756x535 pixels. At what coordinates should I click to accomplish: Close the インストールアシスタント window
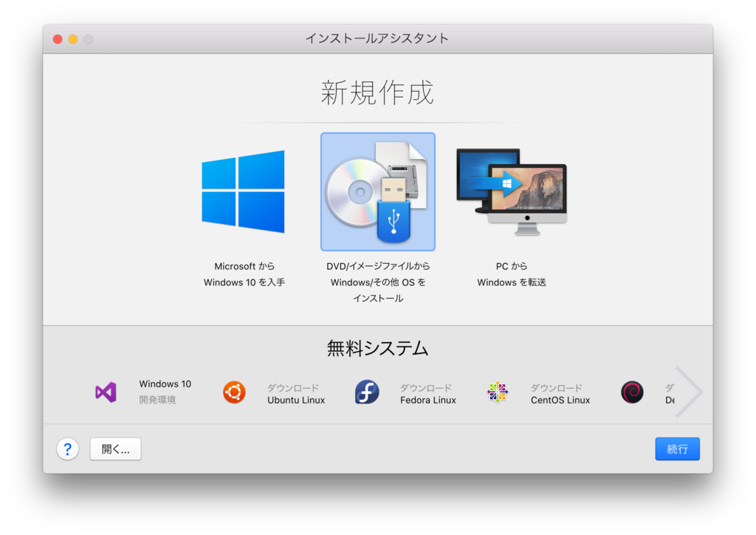58,39
